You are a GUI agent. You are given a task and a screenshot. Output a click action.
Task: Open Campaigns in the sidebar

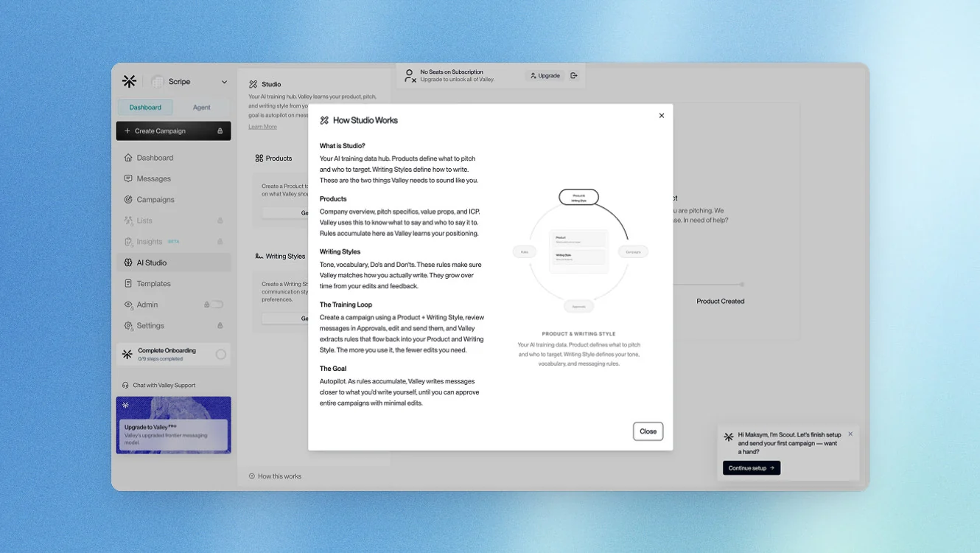[x=173, y=200]
